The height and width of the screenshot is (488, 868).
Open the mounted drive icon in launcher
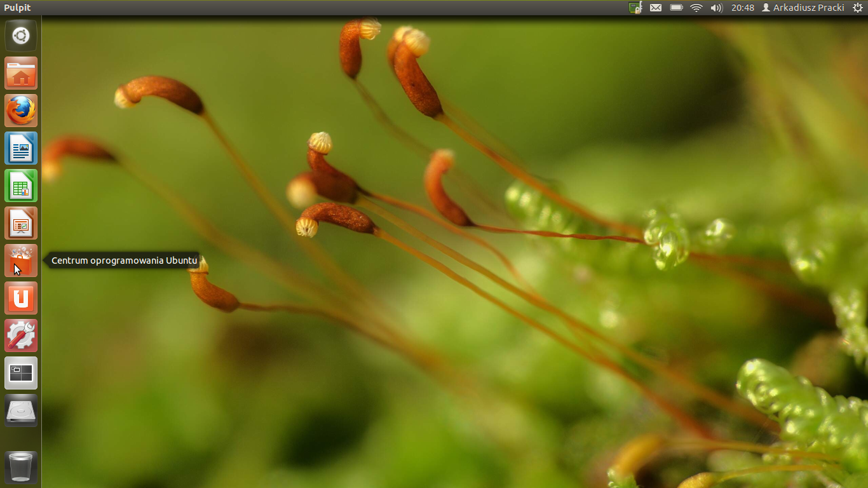click(21, 410)
